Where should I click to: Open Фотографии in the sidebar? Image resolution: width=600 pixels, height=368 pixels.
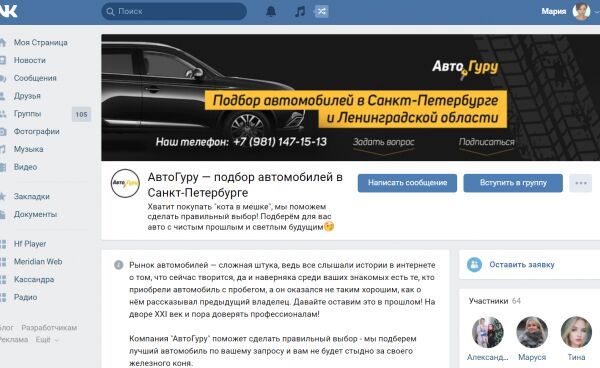[37, 131]
